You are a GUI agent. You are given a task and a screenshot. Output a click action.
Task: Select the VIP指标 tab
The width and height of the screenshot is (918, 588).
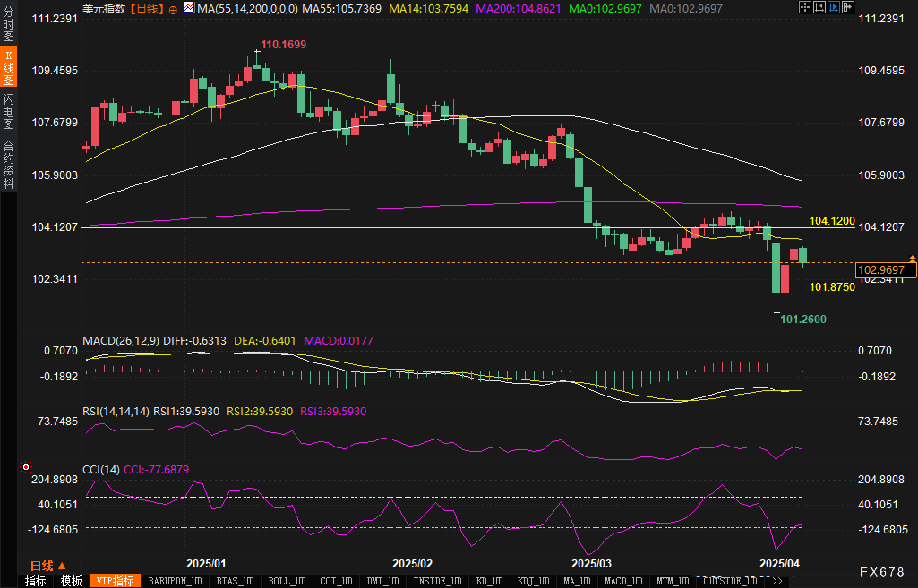[x=115, y=581]
